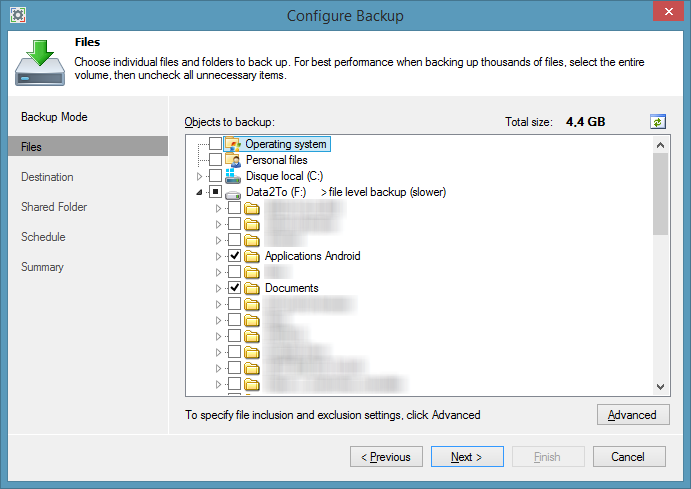Close the Configure Backup window

[668, 11]
